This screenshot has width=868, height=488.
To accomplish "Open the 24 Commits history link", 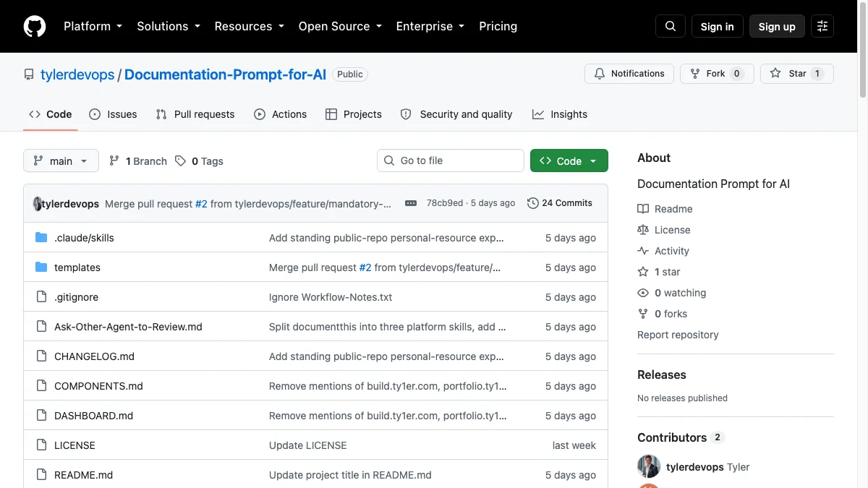I will [560, 203].
